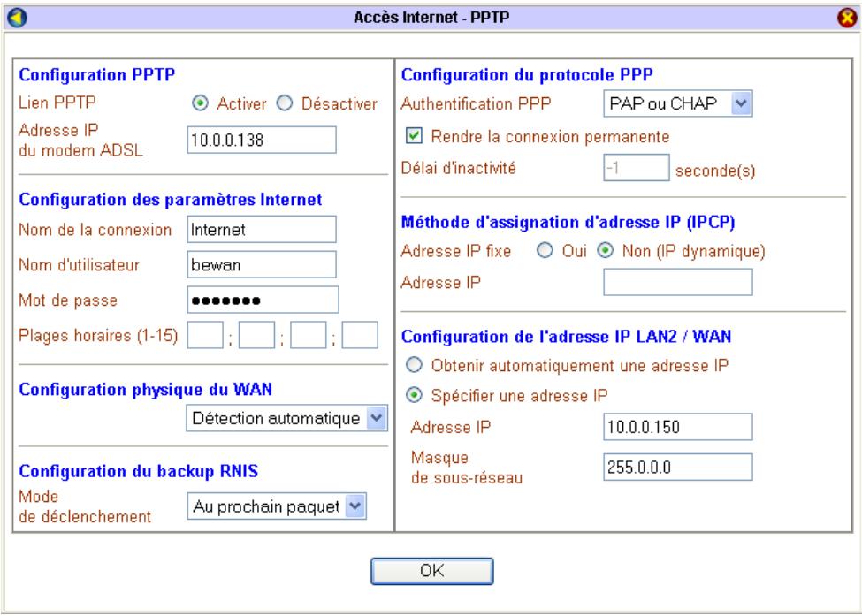This screenshot has width=862, height=616.
Task: Select Activer for Lien PPTP
Action: [x=200, y=103]
